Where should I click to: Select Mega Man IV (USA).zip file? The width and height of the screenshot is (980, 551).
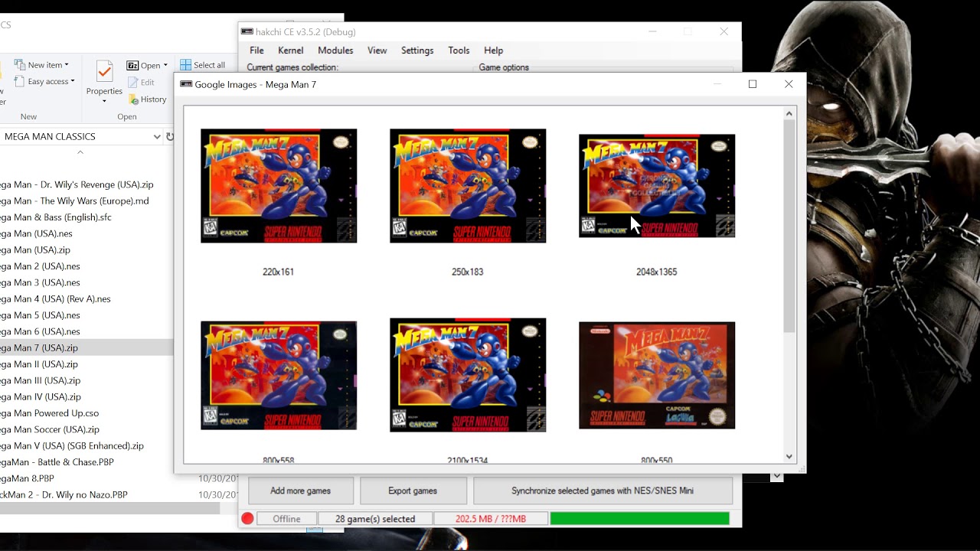point(41,397)
